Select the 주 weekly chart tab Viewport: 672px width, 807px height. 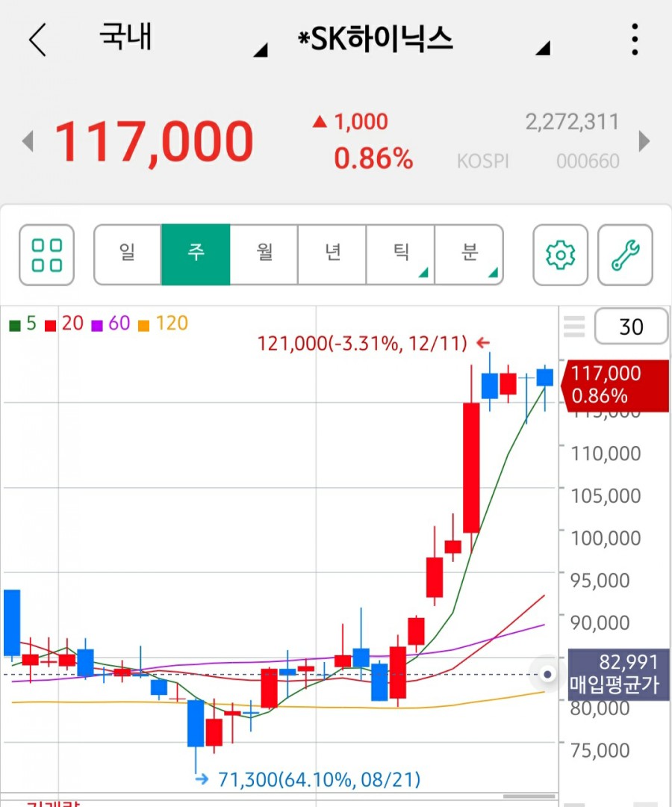(x=196, y=255)
